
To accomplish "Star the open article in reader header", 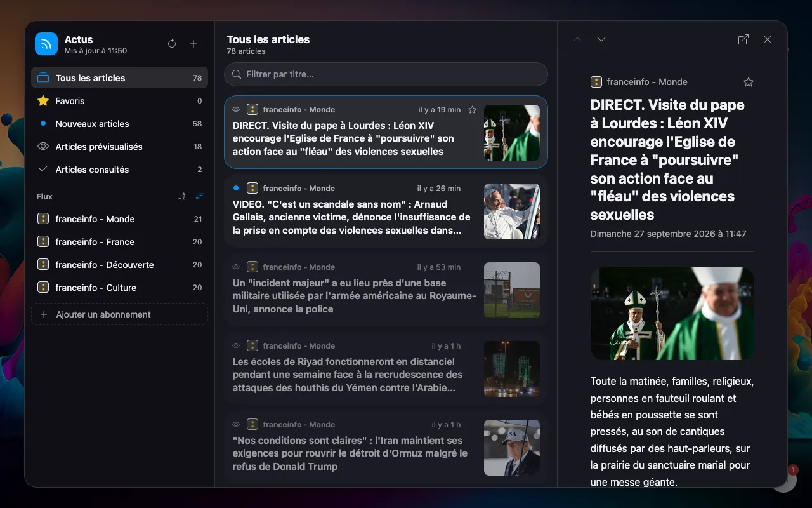I will (749, 82).
